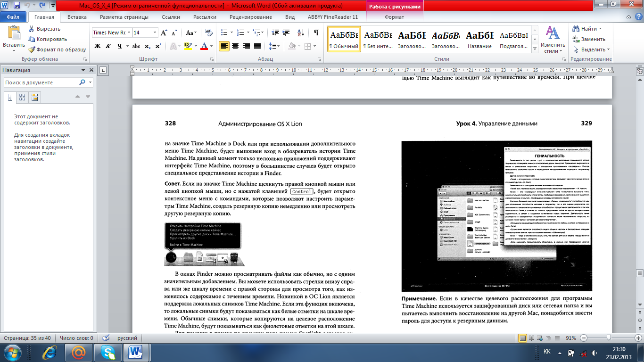Click the Time Machine screenshot in document
Screen dimensions: 644x362
[496, 216]
